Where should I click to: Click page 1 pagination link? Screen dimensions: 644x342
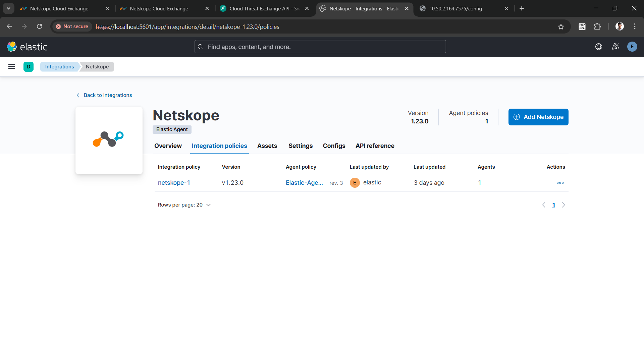[x=554, y=205]
